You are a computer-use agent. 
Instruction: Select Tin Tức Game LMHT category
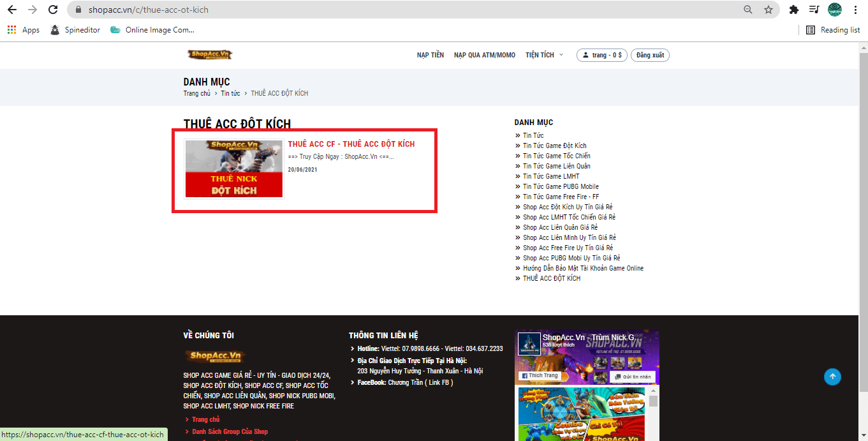pyautogui.click(x=551, y=176)
